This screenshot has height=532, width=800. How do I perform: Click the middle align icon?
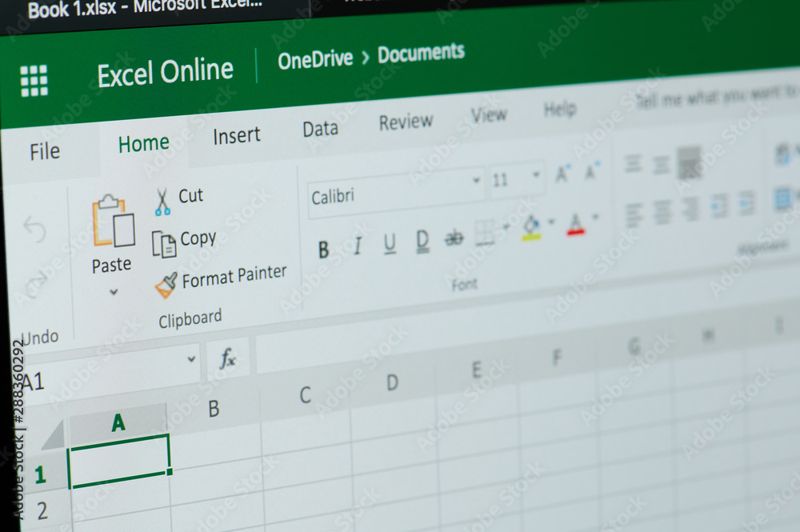[x=662, y=164]
